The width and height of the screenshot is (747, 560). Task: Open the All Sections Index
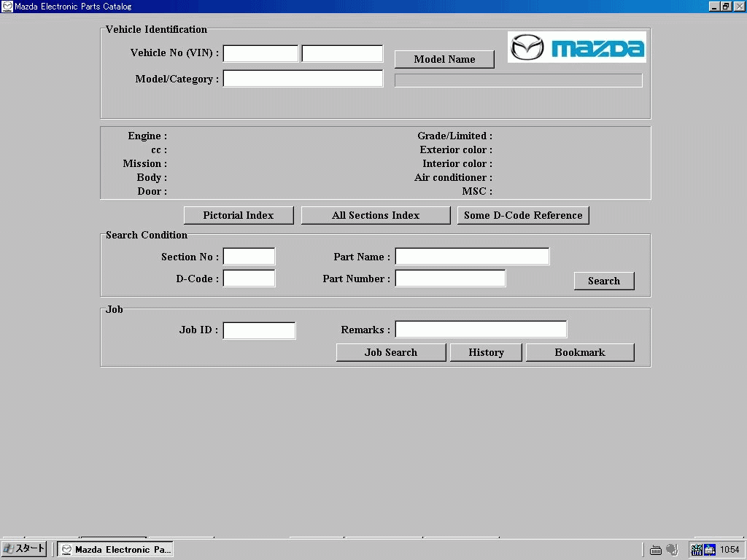pos(376,215)
